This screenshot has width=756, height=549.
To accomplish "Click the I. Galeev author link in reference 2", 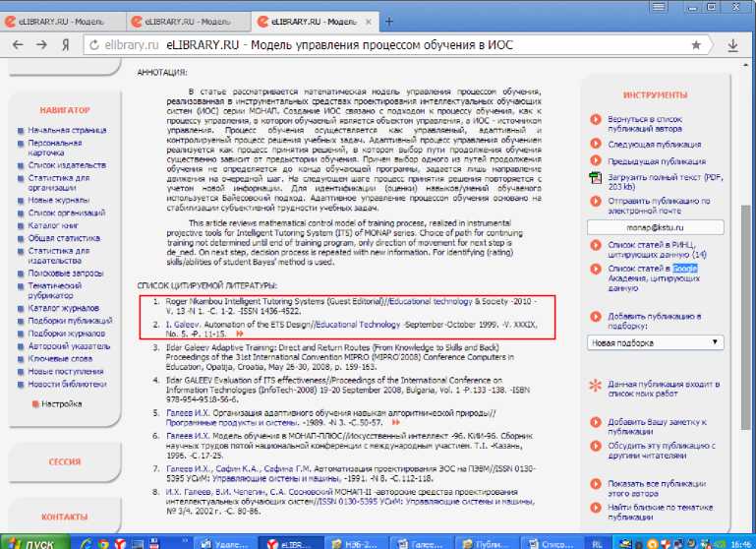I will 183,325.
